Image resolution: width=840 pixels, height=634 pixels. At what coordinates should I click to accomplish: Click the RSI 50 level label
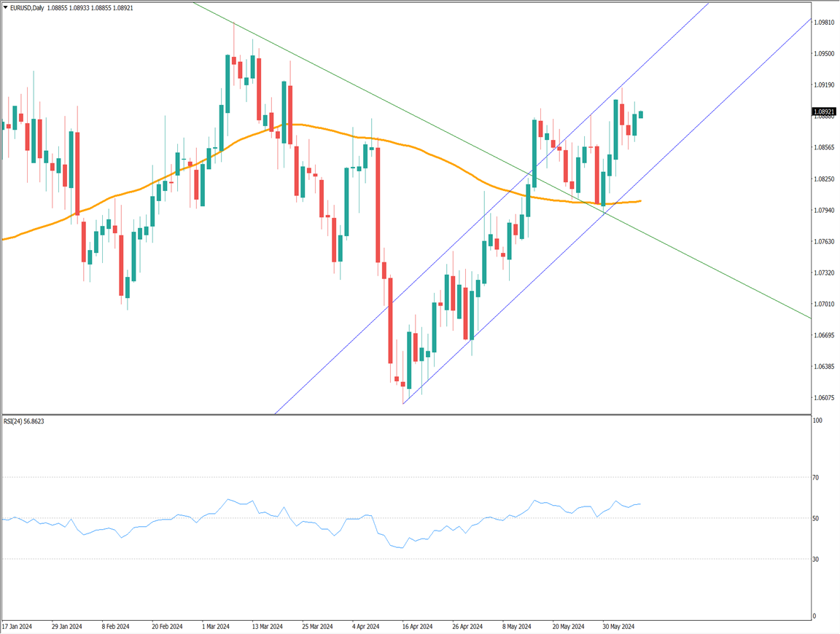(x=816, y=519)
